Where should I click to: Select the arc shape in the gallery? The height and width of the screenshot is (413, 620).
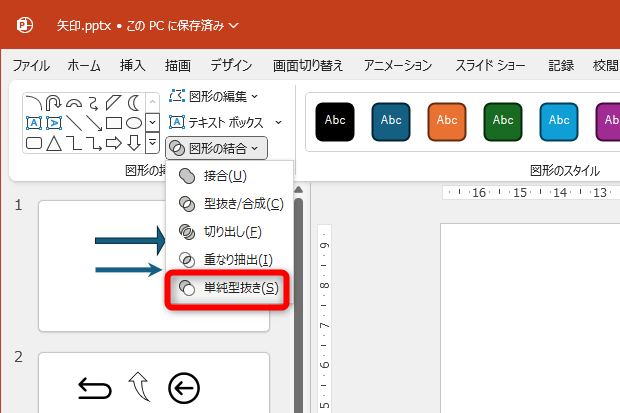[x=34, y=103]
